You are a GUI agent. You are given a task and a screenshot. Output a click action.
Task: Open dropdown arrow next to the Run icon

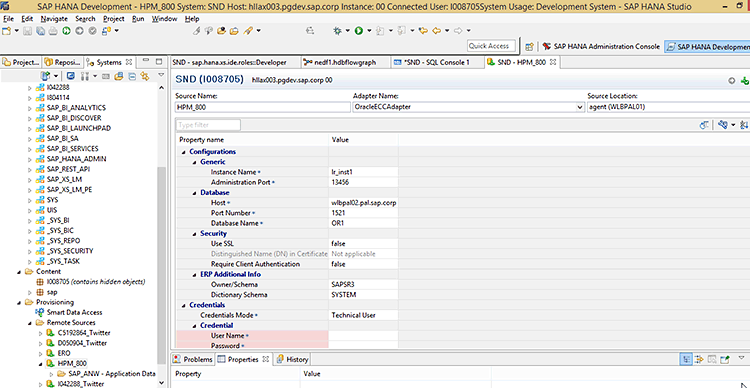click(369, 31)
